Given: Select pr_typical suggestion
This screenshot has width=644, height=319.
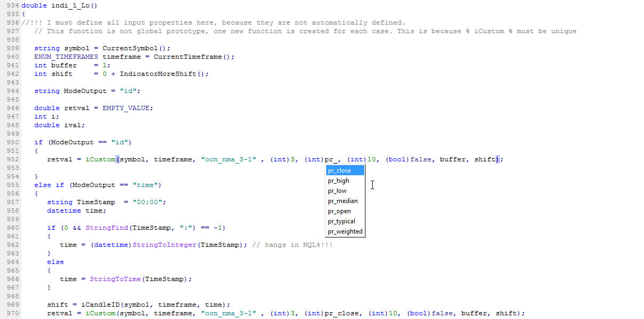Looking at the screenshot, I should click(345, 221).
